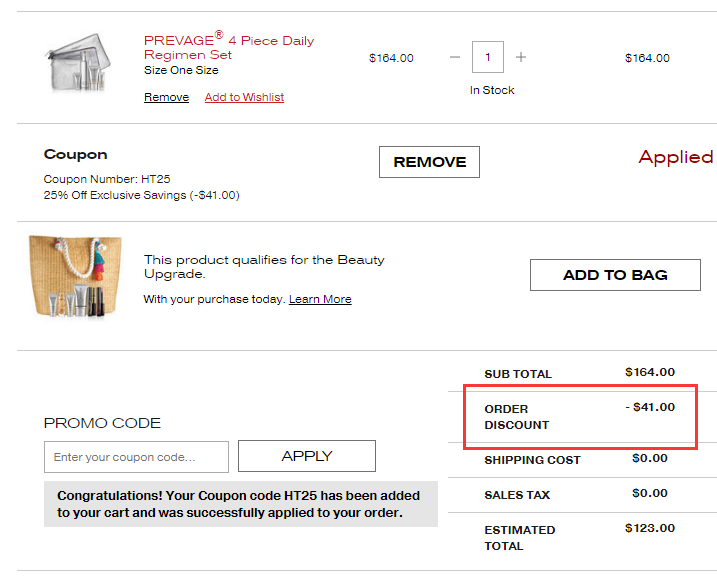Viewport: 717px width, 578px height.
Task: Click the PREVAGE product thumbnail image
Action: click(77, 63)
